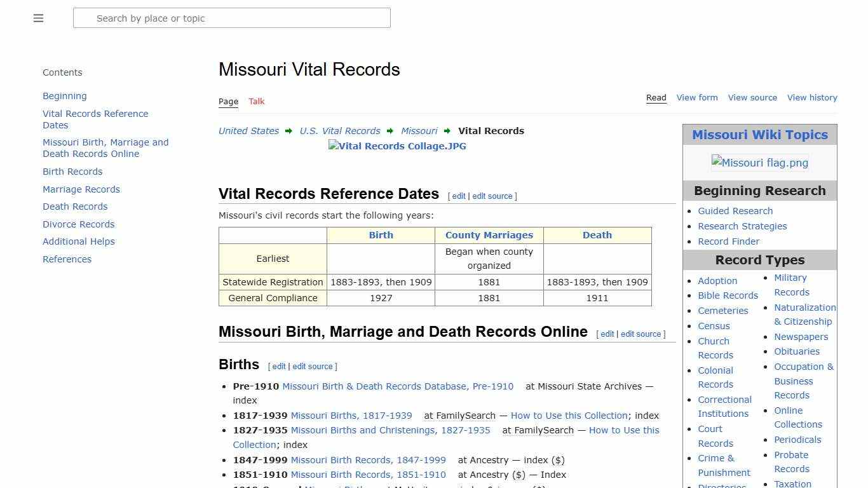Viewport: 868px width, 488px height.
Task: Open the Missouri breadcrumb link
Action: [x=419, y=130]
